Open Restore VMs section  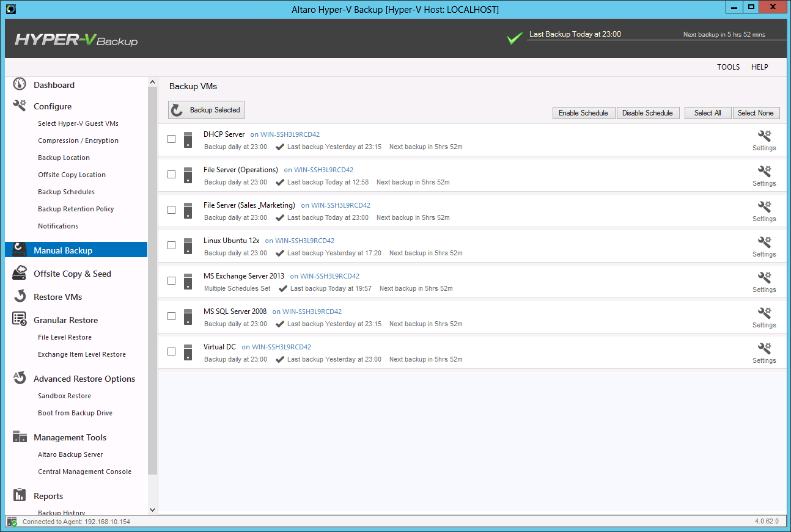[x=57, y=297]
